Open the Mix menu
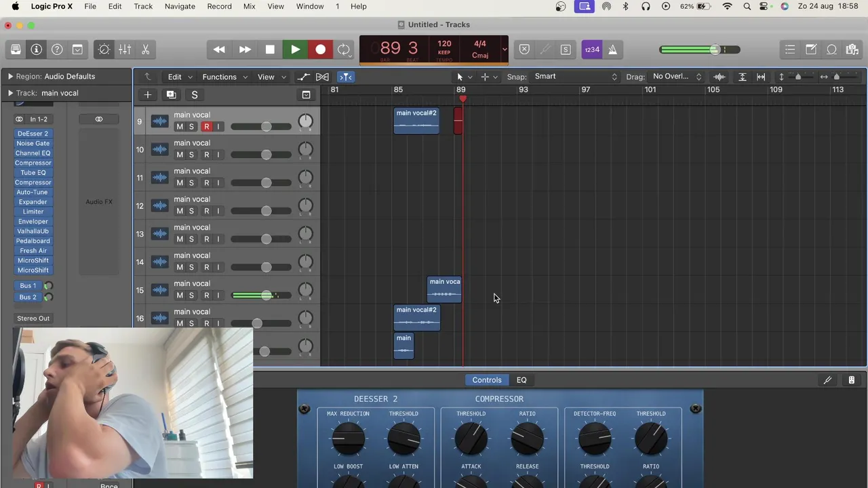The width and height of the screenshot is (868, 488). coord(249,6)
